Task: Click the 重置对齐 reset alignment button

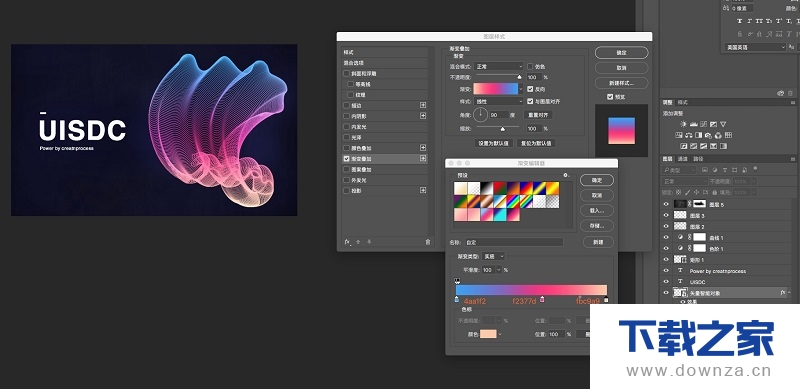Action: tap(538, 115)
